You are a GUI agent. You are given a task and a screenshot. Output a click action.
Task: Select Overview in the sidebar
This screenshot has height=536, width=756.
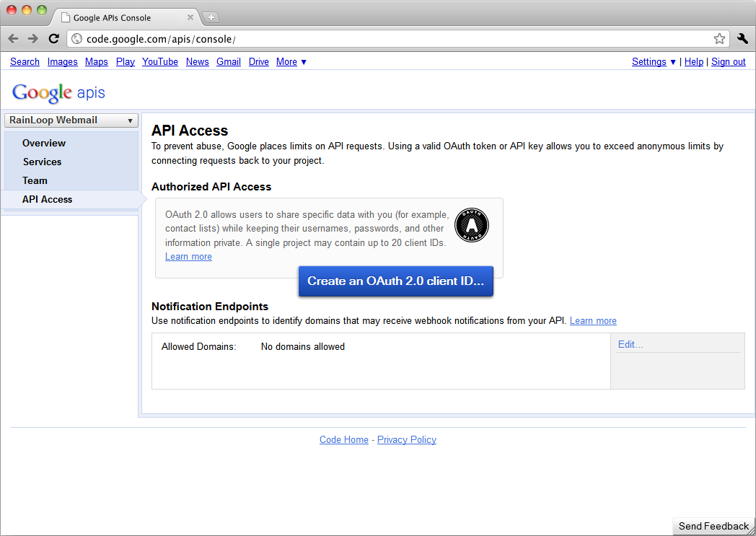tap(44, 144)
